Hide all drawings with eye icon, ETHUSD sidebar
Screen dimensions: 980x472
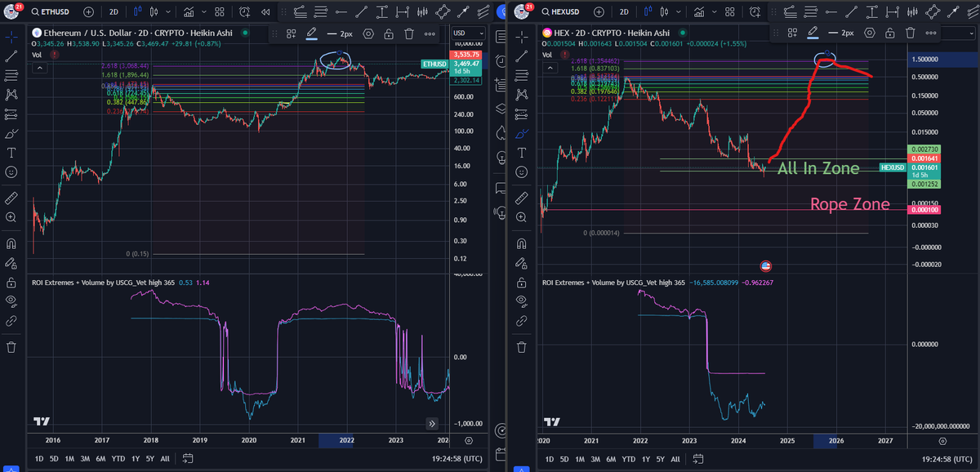11,301
